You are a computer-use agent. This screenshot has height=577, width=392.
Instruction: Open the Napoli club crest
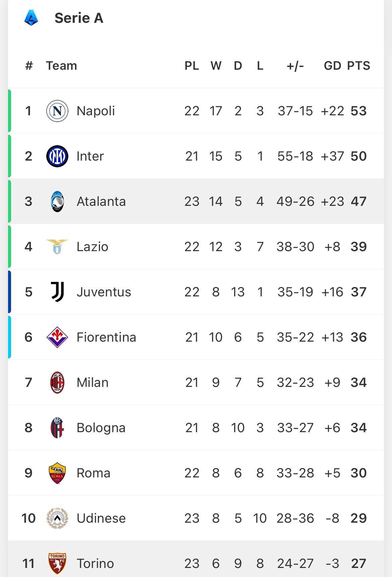click(x=57, y=111)
